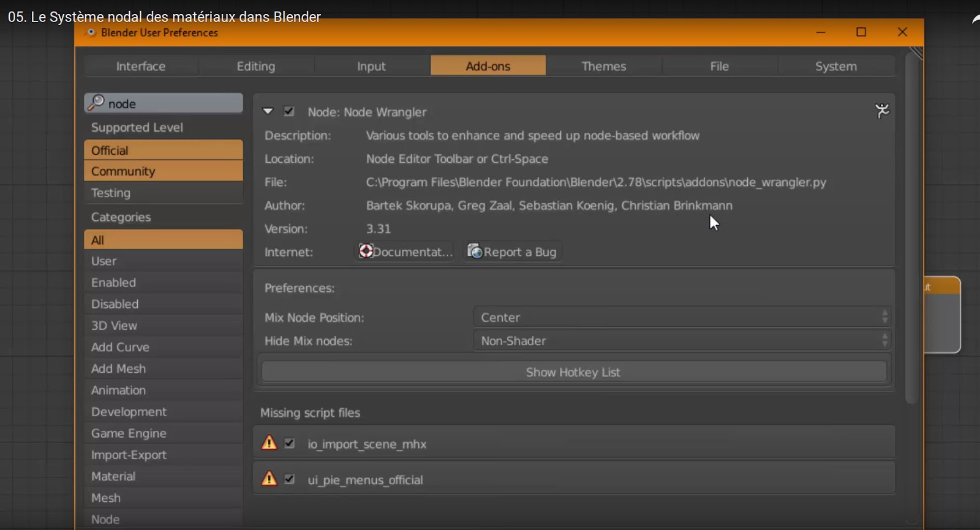Click the warning icon beside ui_pie_menus_official

(269, 479)
